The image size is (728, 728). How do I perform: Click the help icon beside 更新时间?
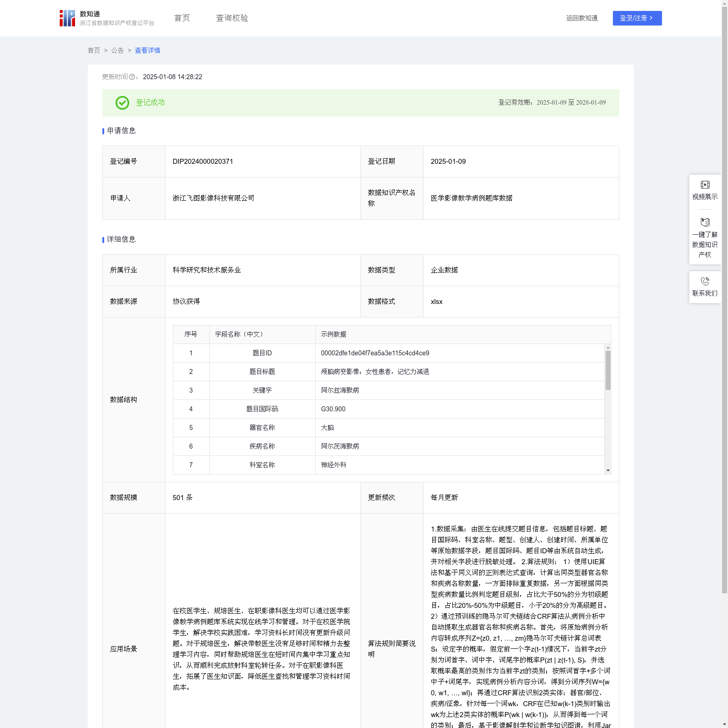click(132, 77)
